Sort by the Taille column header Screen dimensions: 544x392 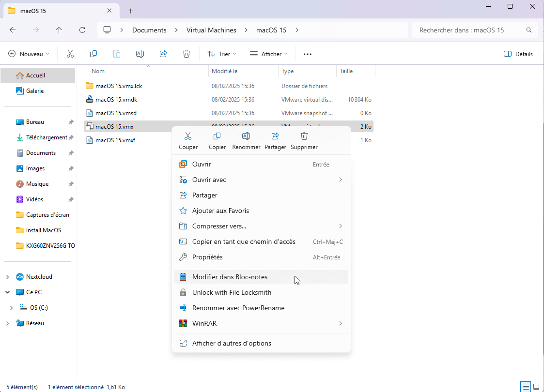(x=346, y=71)
